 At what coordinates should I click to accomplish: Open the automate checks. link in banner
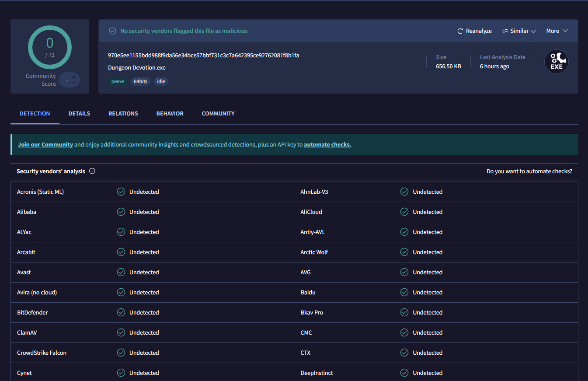coord(327,144)
